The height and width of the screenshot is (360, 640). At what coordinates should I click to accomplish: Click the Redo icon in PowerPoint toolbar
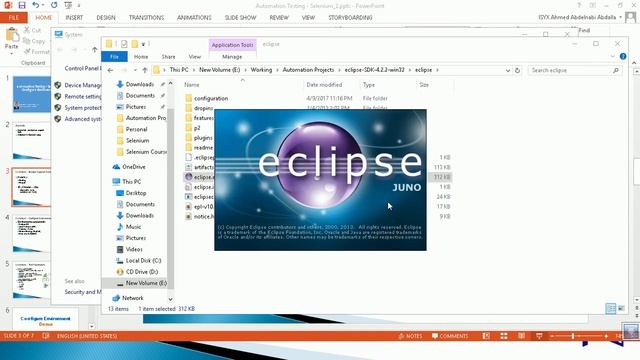tap(54, 5)
